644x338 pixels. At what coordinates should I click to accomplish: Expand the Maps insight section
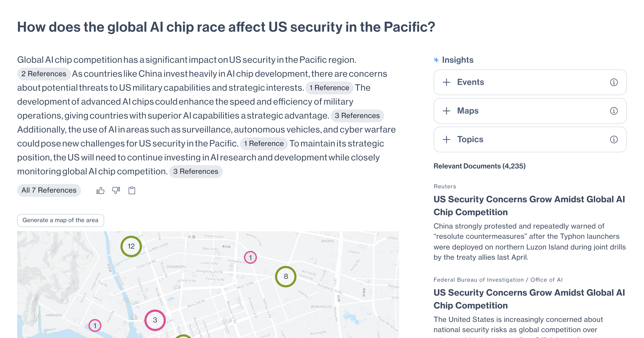coord(530,111)
